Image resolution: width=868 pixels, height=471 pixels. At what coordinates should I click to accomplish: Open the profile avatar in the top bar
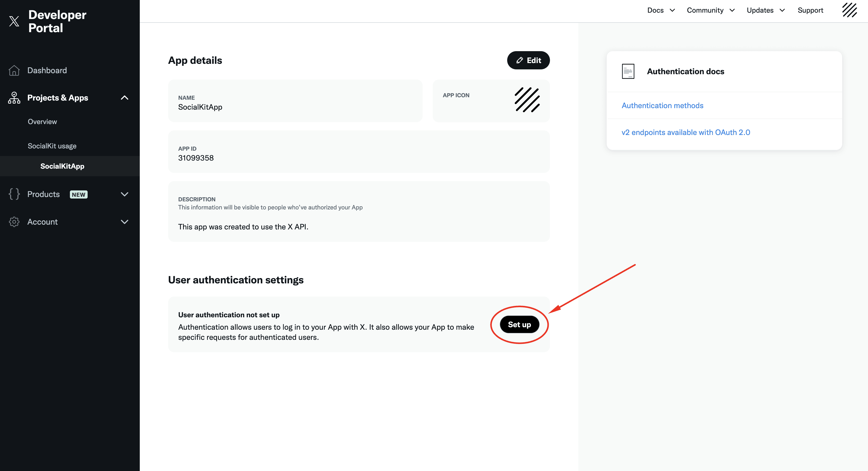[x=850, y=10]
